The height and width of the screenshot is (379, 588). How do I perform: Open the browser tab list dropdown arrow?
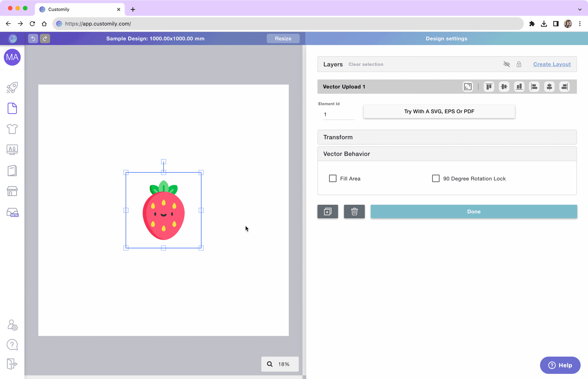pyautogui.click(x=580, y=9)
